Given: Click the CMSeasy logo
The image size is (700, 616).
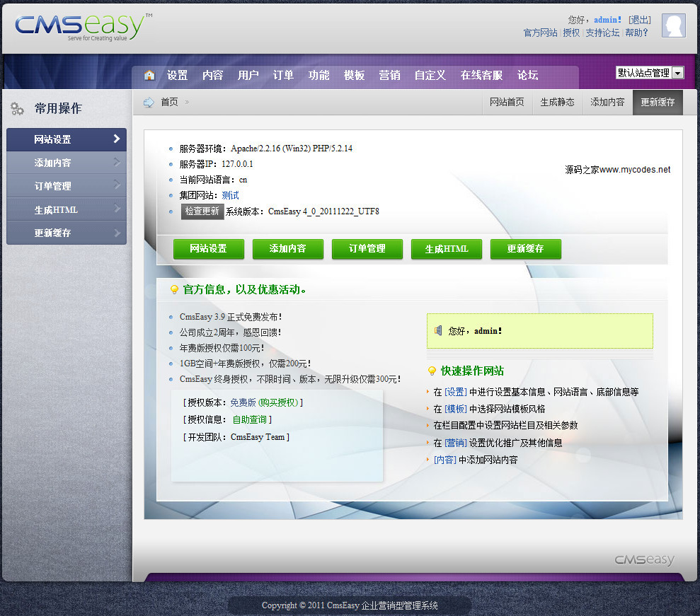Looking at the screenshot, I should pyautogui.click(x=84, y=27).
